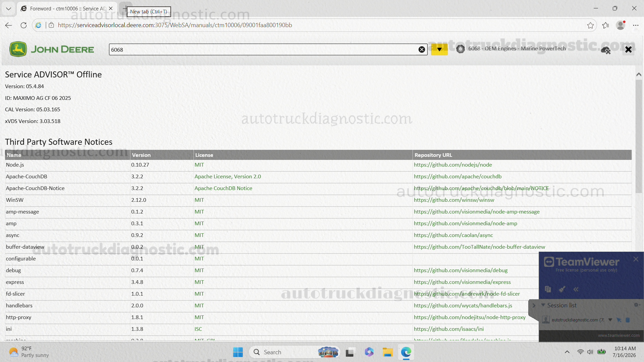This screenshot has width=644, height=362.
Task: Reload the current page
Action: coord(23,25)
